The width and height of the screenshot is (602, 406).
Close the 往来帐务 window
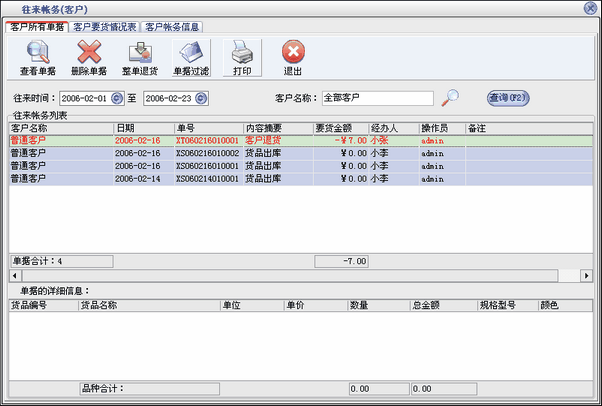point(592,7)
